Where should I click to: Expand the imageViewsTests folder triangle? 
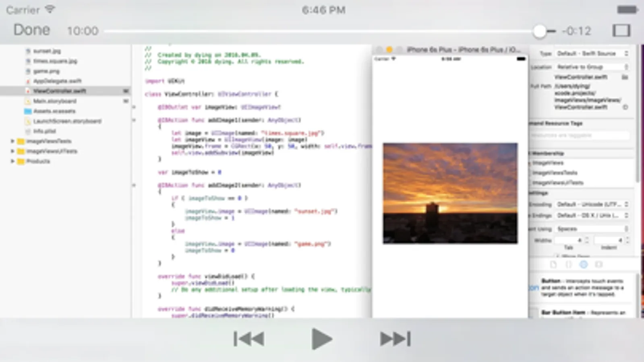pyautogui.click(x=12, y=141)
